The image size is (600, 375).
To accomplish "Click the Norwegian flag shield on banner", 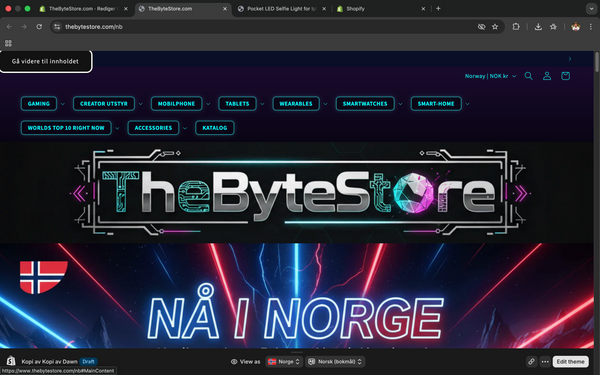I will click(44, 277).
